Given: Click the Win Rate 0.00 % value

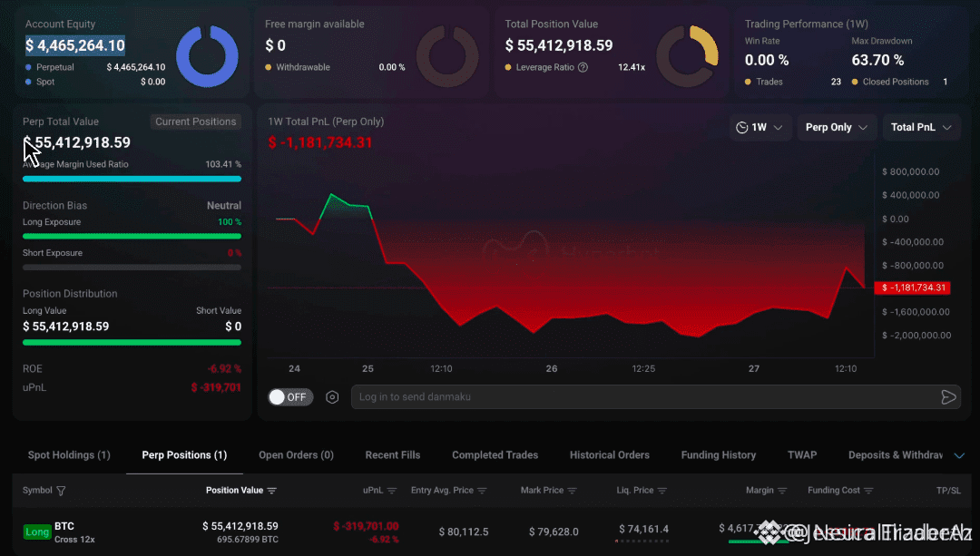Looking at the screenshot, I should click(x=767, y=61).
